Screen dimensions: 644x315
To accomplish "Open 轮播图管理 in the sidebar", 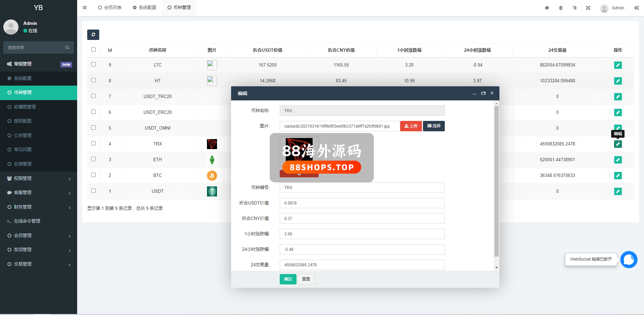I will tap(25, 107).
